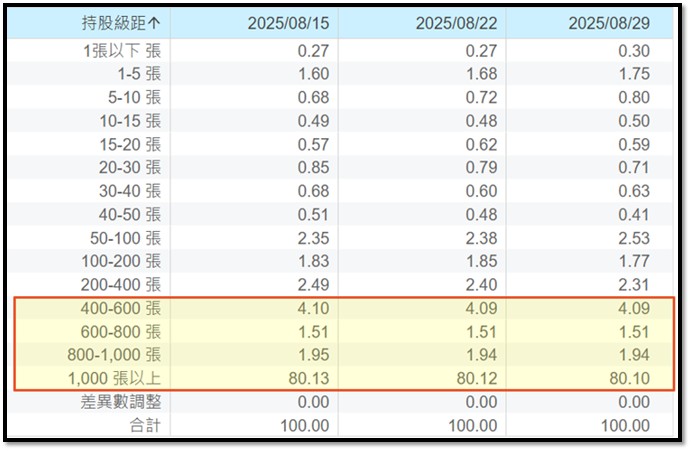The height and width of the screenshot is (451, 691).
Task: Click the 100.00 total under 2025/08/15
Action: point(305,426)
